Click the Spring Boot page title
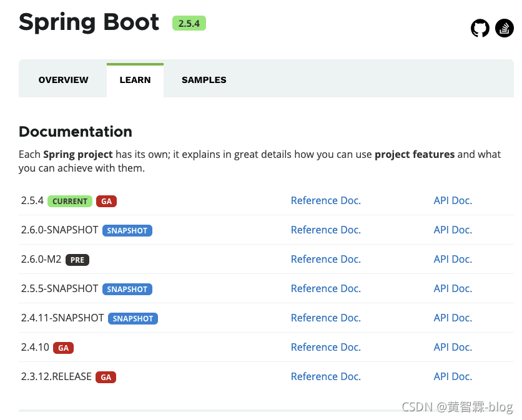The height and width of the screenshot is (420, 522). [x=89, y=22]
